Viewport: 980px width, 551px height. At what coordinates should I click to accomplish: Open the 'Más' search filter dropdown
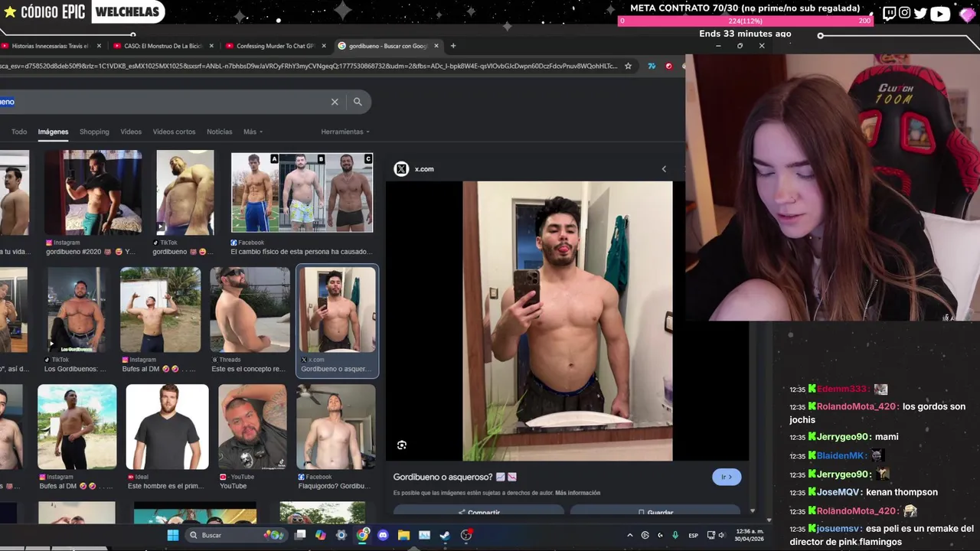coord(253,132)
